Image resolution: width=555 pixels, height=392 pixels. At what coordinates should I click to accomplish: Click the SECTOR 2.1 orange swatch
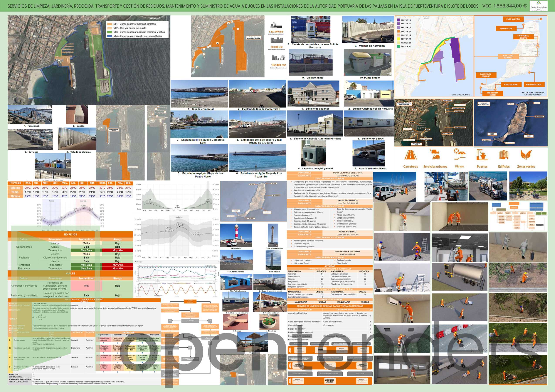pyautogui.click(x=399, y=31)
